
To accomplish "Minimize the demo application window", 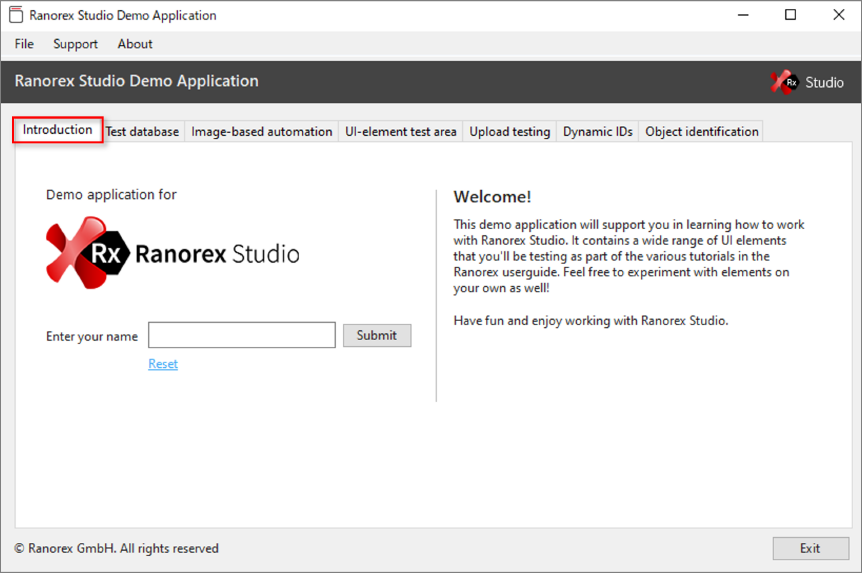I will (x=743, y=15).
